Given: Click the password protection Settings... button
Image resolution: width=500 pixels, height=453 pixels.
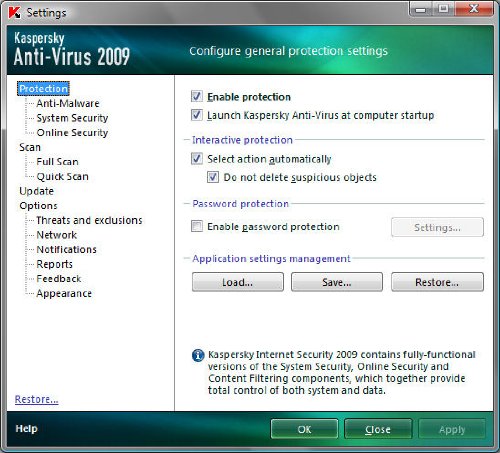Looking at the screenshot, I should 437,227.
